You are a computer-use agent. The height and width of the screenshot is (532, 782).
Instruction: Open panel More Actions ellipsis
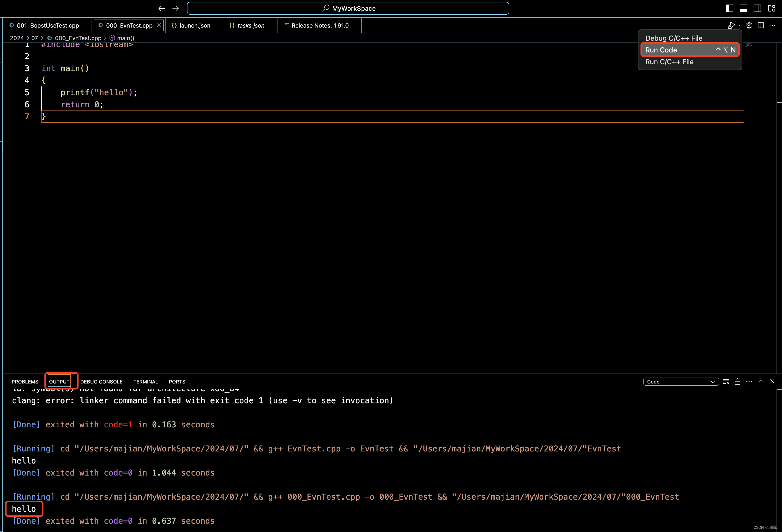(749, 382)
